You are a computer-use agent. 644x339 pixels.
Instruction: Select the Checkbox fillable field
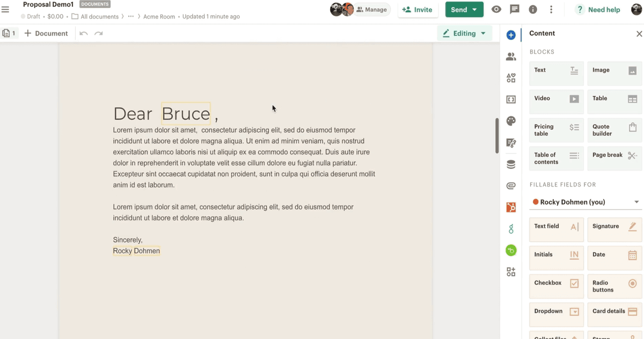(x=557, y=286)
